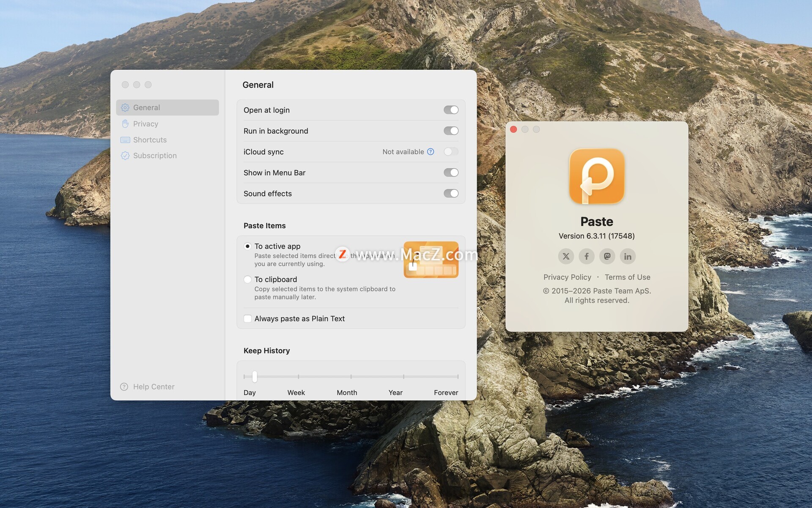This screenshot has height=508, width=812.
Task: Click the X (Twitter) social icon
Action: 566,256
